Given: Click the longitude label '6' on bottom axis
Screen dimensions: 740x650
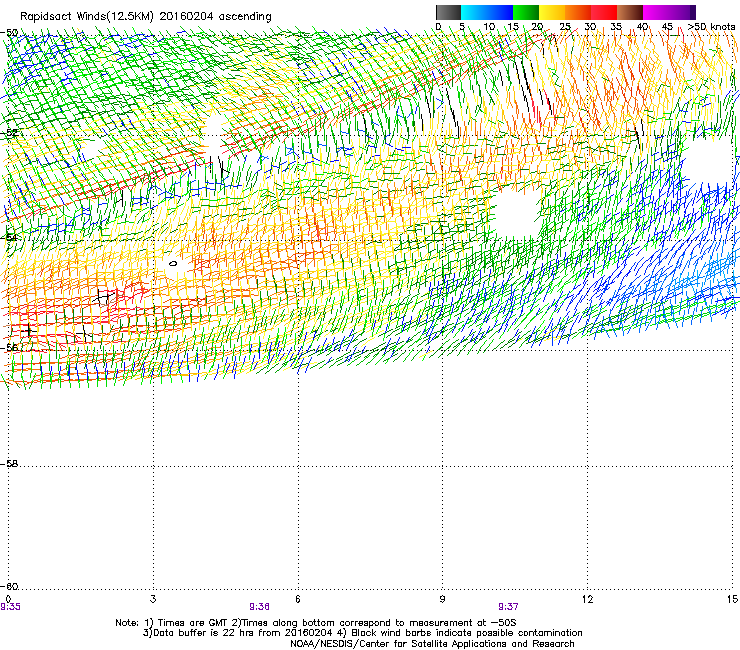Looking at the screenshot, I should [x=298, y=599].
